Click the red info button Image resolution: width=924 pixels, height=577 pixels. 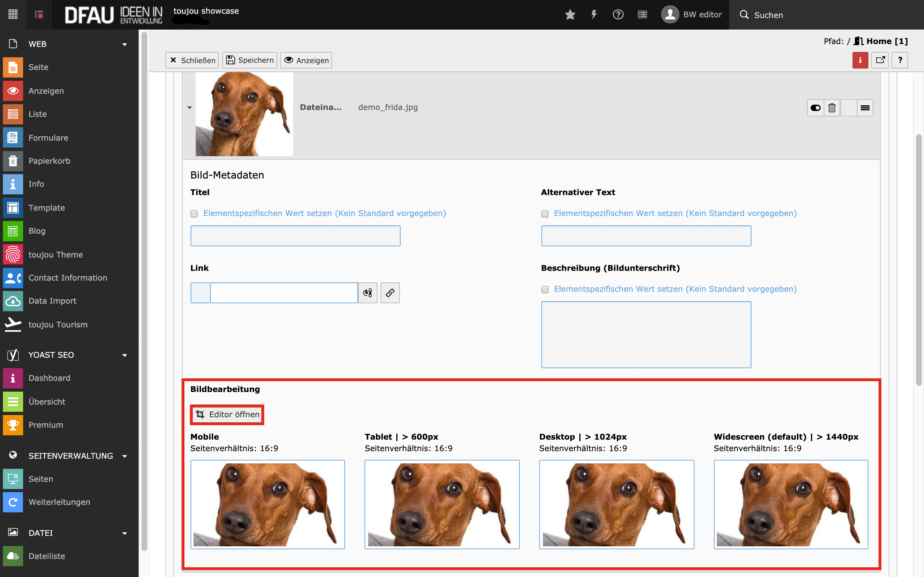pyautogui.click(x=860, y=60)
